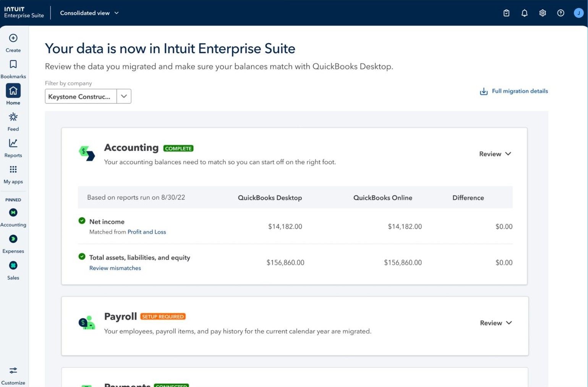This screenshot has width=588, height=387.
Task: Open the help question mark icon
Action: coord(560,13)
